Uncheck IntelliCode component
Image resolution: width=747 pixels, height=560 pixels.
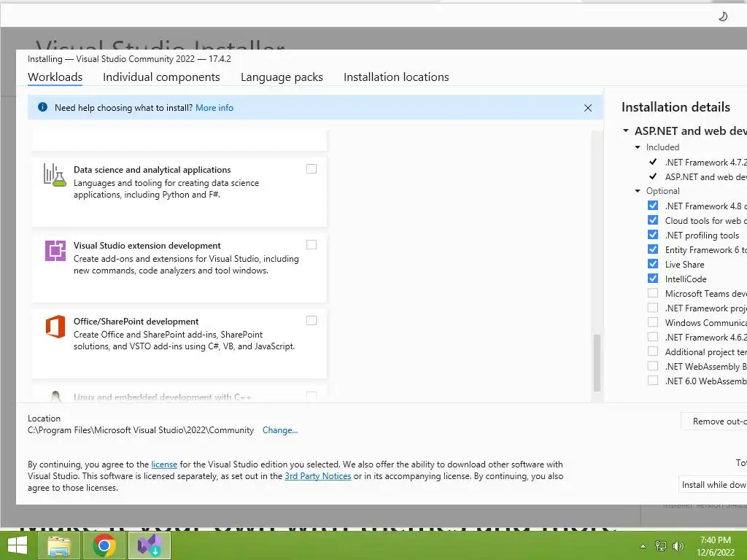[x=653, y=278]
